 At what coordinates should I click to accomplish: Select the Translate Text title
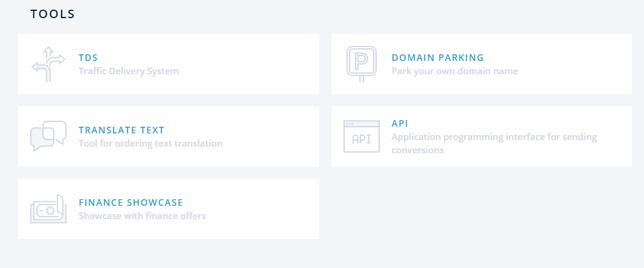[x=122, y=130]
